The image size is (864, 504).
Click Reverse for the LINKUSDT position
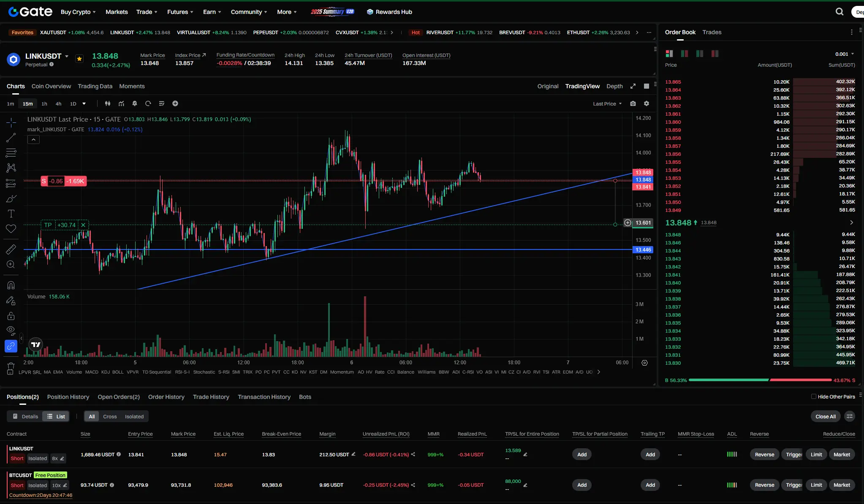tap(764, 455)
